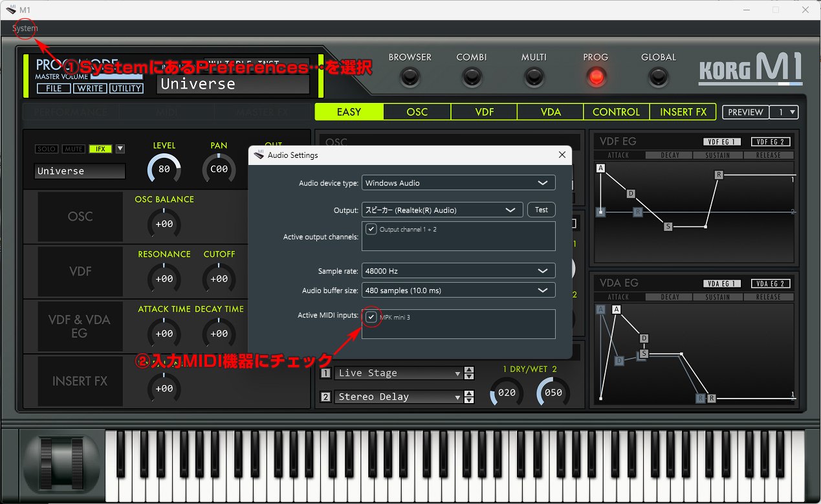Viewport: 821px width, 504px height.
Task: Open the System menu
Action: click(25, 28)
